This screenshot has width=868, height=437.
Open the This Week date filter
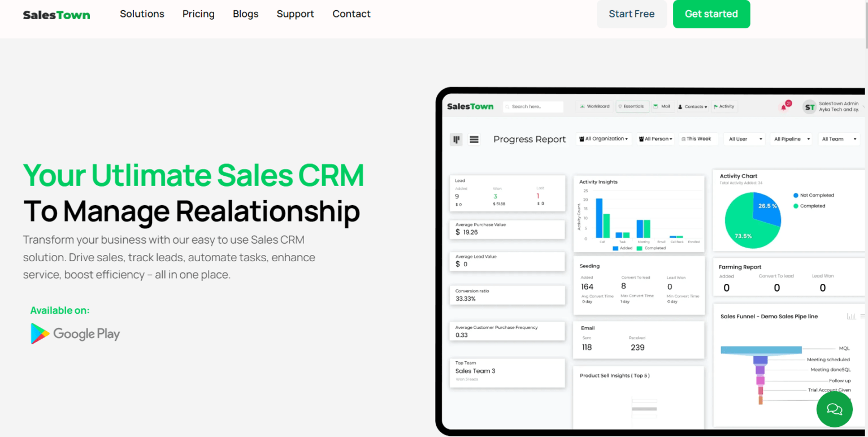pyautogui.click(x=698, y=139)
